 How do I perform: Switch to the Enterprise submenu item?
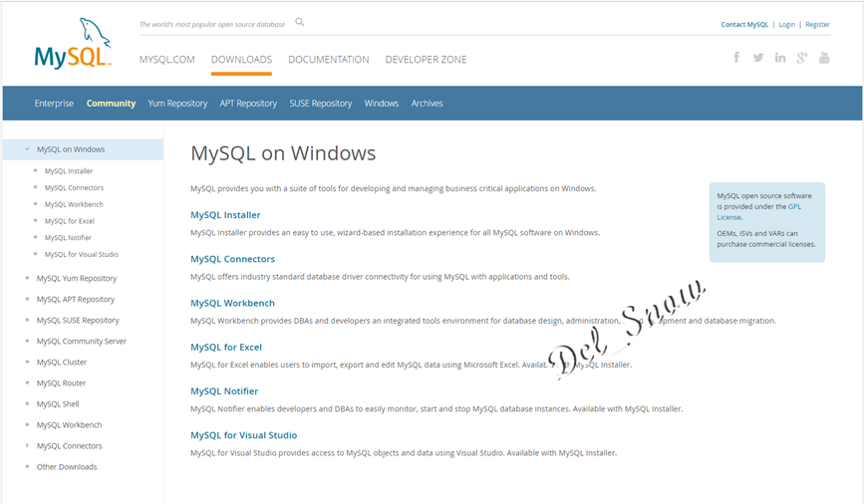[x=54, y=103]
